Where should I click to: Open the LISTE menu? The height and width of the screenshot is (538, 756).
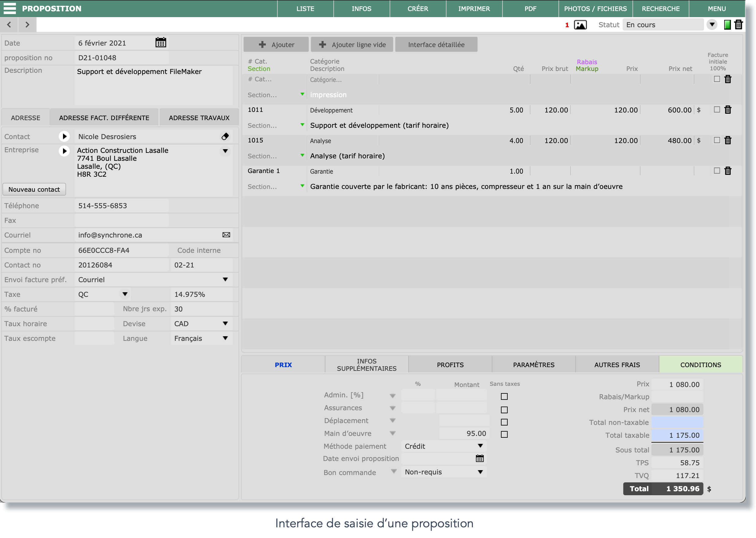tap(305, 9)
